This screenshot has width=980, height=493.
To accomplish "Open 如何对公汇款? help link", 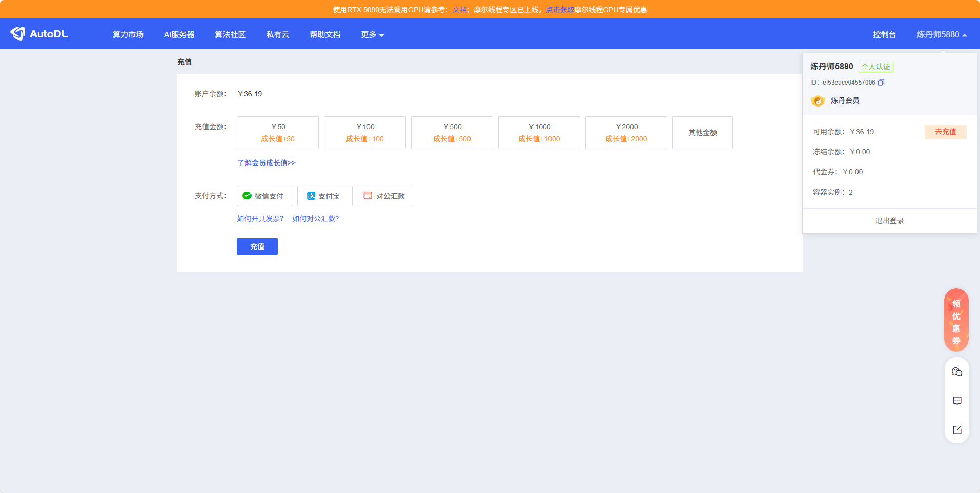I will tap(316, 219).
